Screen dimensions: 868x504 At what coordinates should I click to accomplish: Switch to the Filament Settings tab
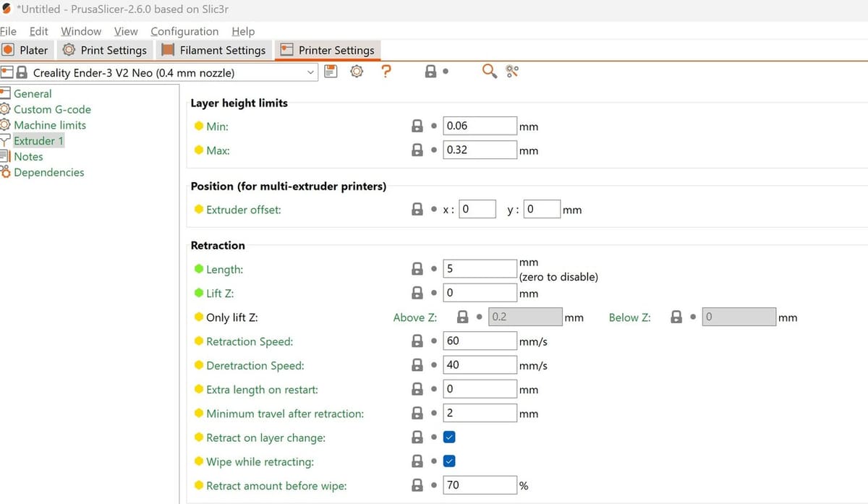(214, 50)
